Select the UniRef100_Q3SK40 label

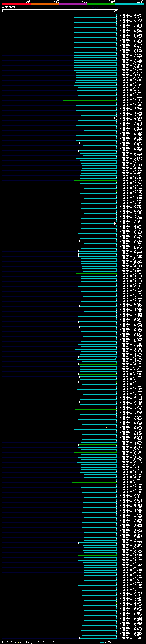pos(131,153)
